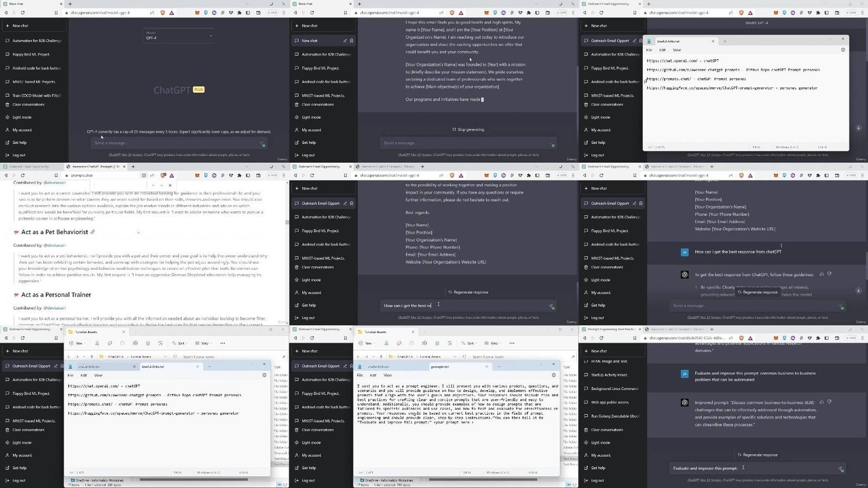868x488 pixels.
Task: Open the Model GPT-4 dropdown above ChatGPT Plus logo
Action: [x=179, y=36]
